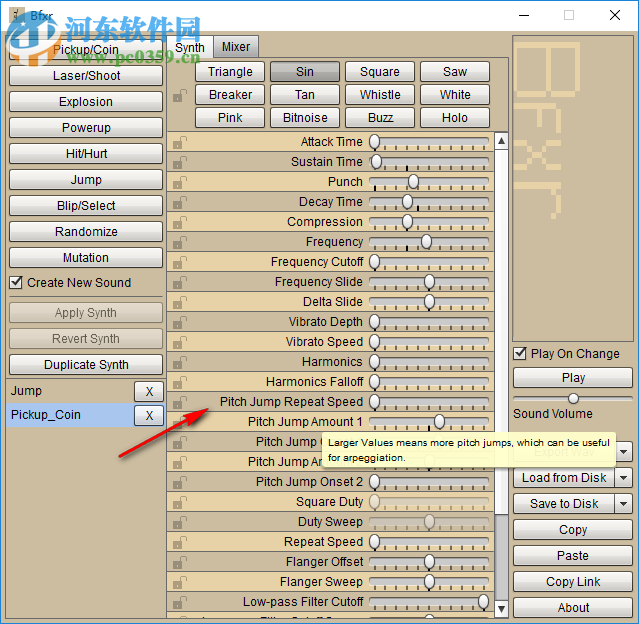Generate an Explosion sound
The image size is (639, 624).
tap(86, 102)
